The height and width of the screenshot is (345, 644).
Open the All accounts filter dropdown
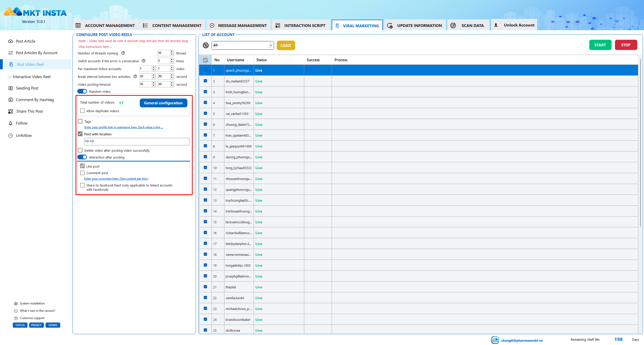pyautogui.click(x=243, y=45)
